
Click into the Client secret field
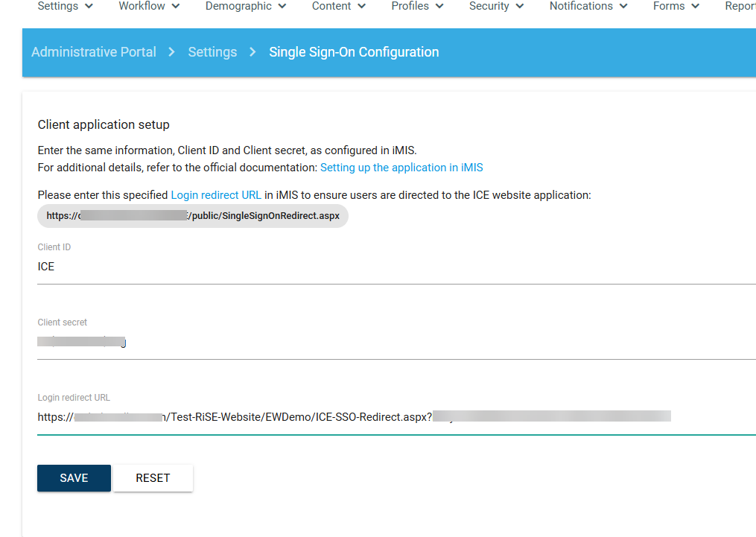pyautogui.click(x=395, y=343)
